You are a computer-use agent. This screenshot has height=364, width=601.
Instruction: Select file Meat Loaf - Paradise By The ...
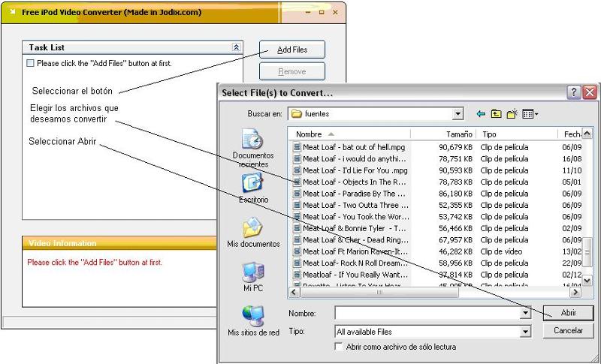coord(355,194)
